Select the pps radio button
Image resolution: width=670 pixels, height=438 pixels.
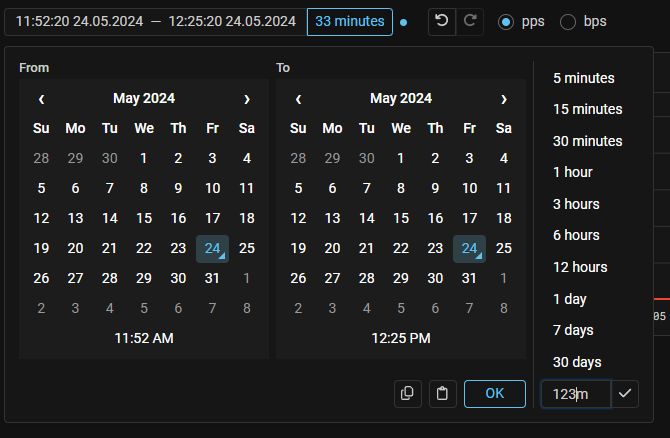pyautogui.click(x=506, y=21)
